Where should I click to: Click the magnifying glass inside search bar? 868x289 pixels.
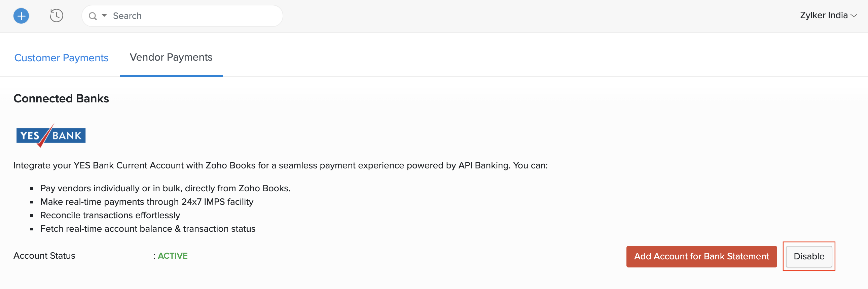(x=93, y=15)
